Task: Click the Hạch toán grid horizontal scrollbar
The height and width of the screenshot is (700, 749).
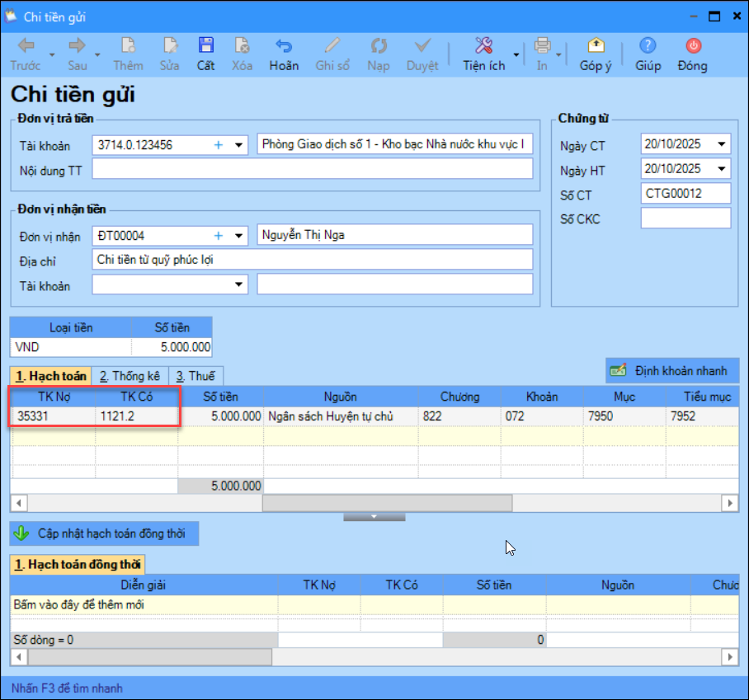Action: 386,503
